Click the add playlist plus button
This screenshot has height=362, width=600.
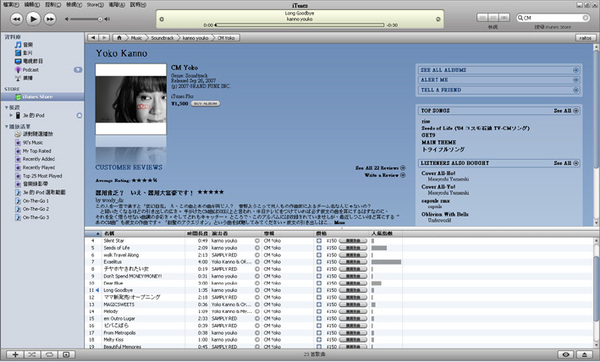coord(15,354)
